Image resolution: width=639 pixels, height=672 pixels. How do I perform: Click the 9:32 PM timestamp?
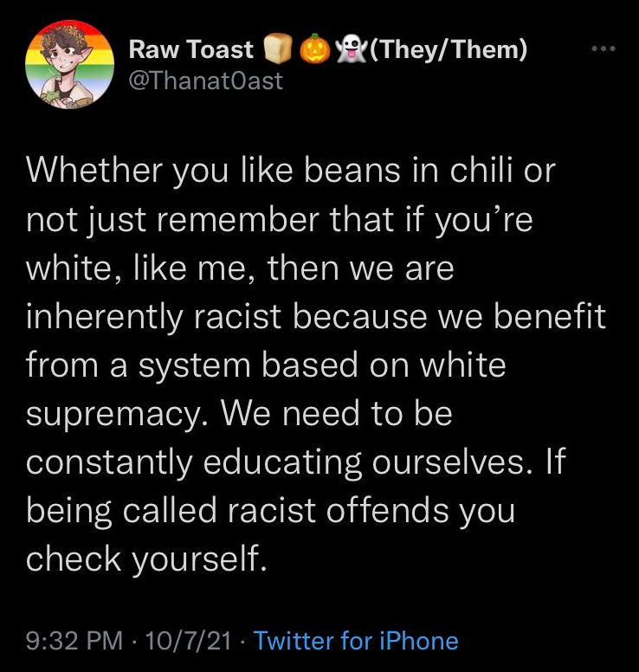pyautogui.click(x=74, y=641)
